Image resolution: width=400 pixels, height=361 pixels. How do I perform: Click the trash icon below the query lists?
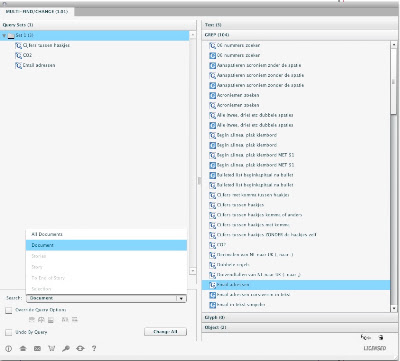pyautogui.click(x=381, y=338)
